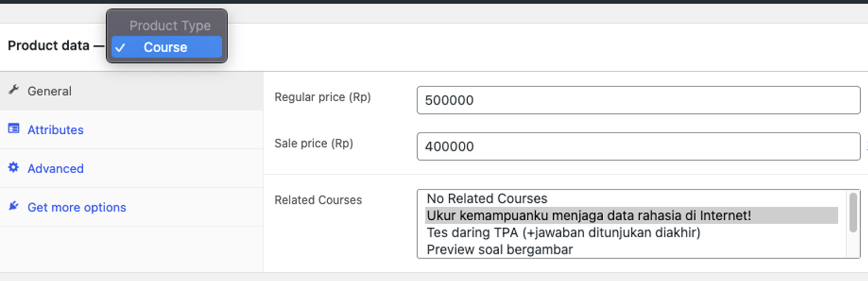Select Course in the Product Type dropdown
The image size is (868, 281).
tap(165, 48)
